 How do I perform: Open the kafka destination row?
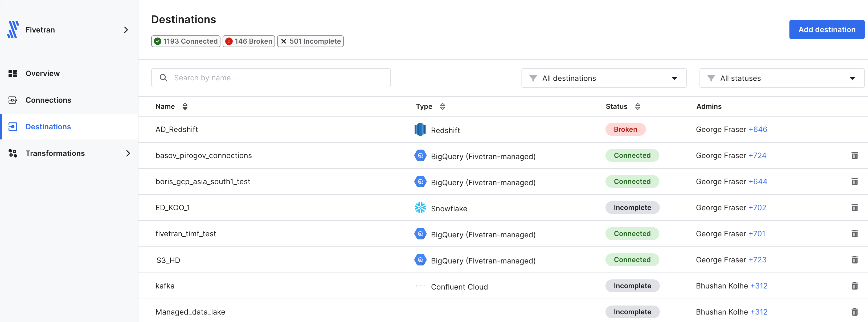coord(503,286)
